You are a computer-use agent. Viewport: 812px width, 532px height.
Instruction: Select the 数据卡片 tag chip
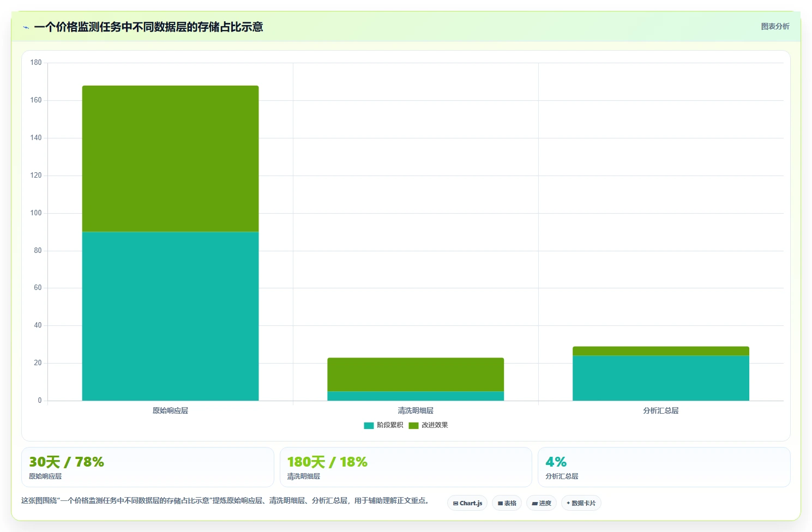[581, 503]
